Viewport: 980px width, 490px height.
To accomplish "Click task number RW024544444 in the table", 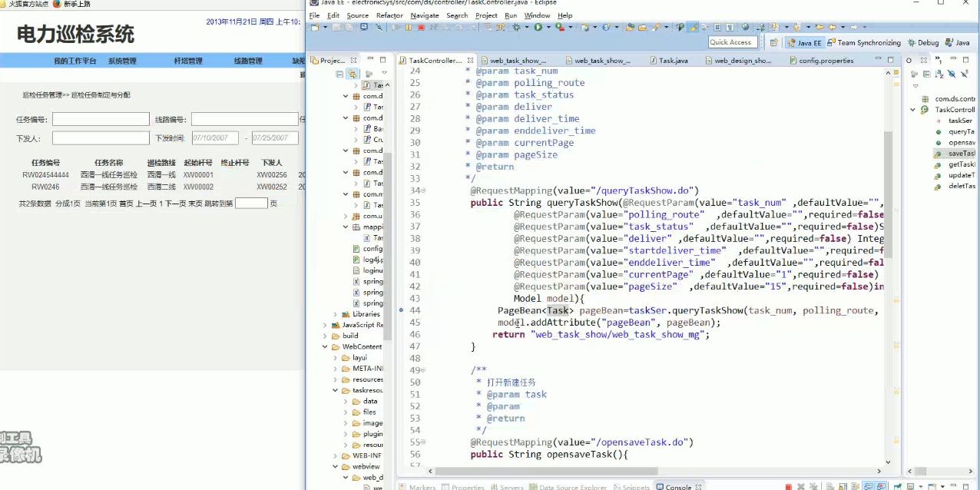I will point(45,175).
